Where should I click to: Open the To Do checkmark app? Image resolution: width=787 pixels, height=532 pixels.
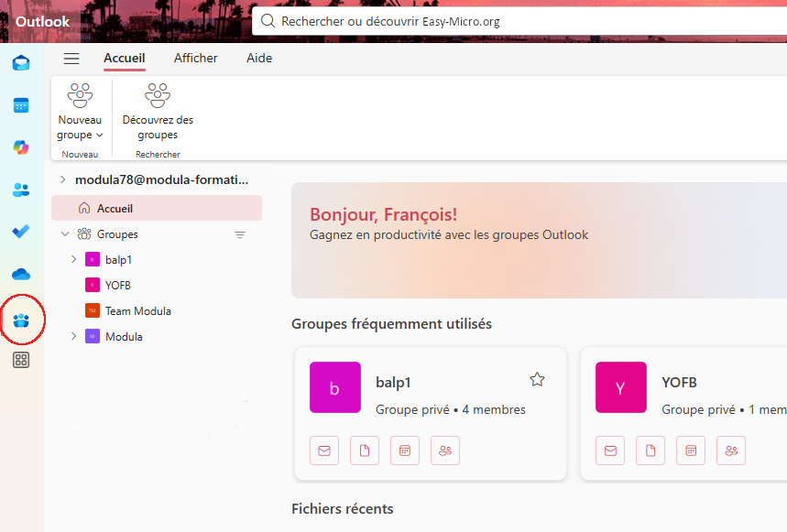(x=21, y=232)
